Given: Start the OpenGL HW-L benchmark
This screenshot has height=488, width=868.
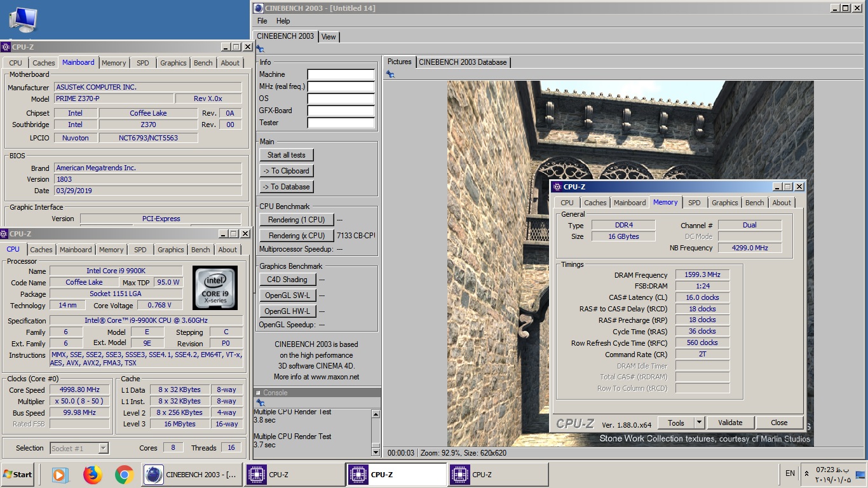Looking at the screenshot, I should click(x=287, y=311).
